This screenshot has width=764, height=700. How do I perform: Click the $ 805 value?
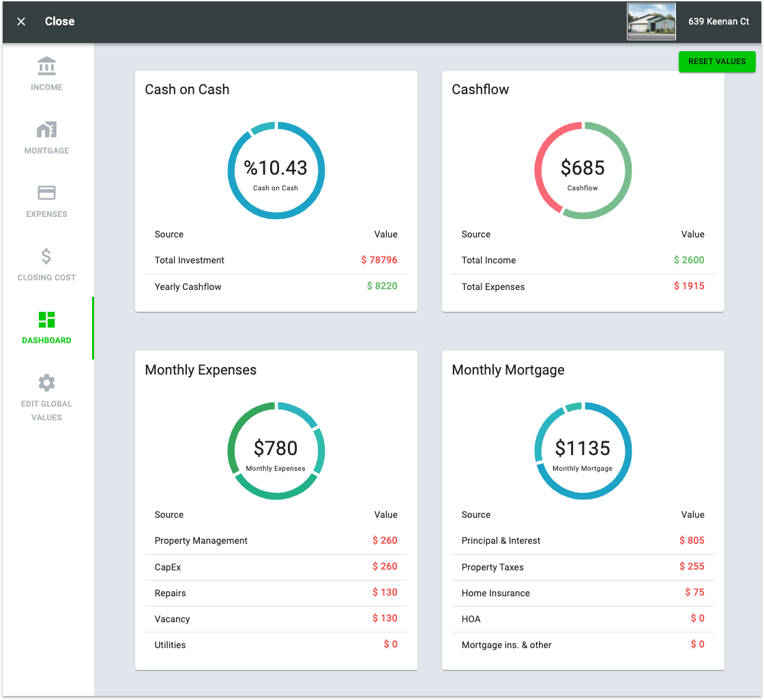pyautogui.click(x=692, y=540)
